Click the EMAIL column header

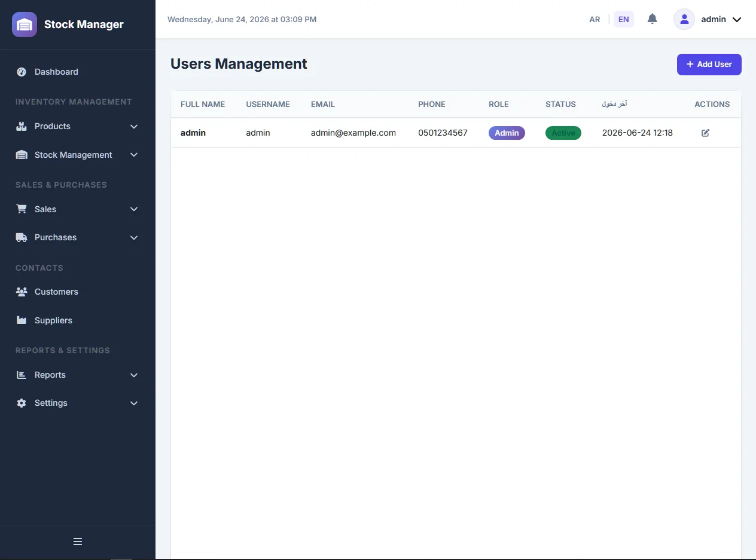click(323, 104)
